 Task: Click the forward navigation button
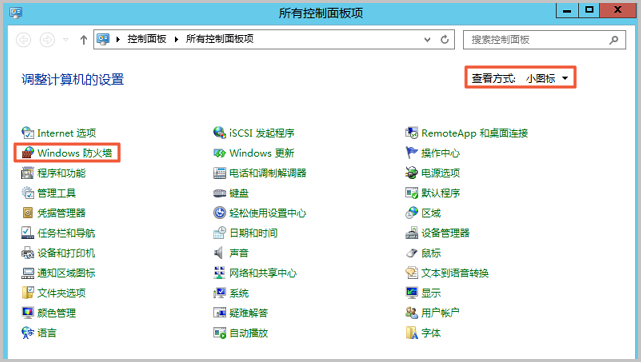(x=47, y=40)
